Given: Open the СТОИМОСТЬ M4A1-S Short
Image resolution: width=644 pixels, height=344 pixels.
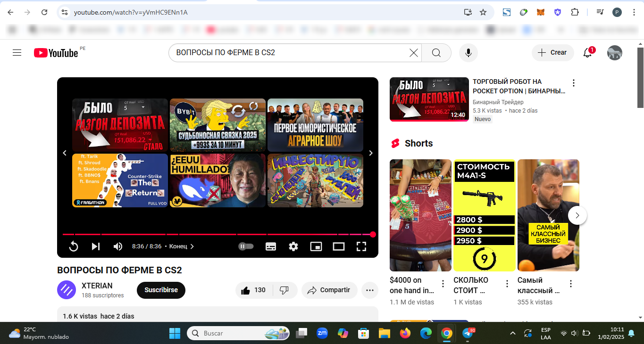Looking at the screenshot, I should click(484, 215).
